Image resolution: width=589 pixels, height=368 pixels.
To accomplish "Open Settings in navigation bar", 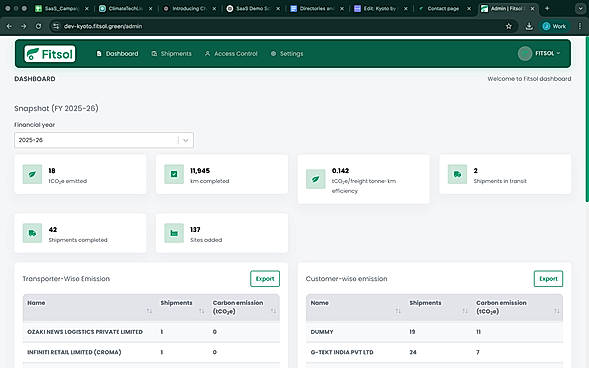I will point(287,54).
